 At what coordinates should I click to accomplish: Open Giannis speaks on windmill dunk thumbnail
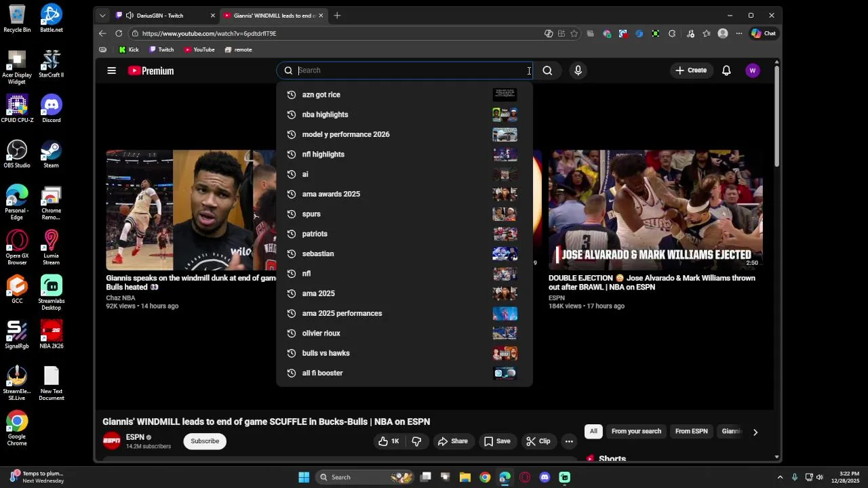point(191,210)
